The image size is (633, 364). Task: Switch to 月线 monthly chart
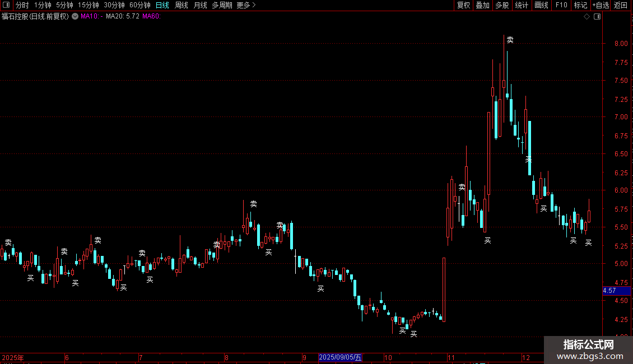pos(200,5)
